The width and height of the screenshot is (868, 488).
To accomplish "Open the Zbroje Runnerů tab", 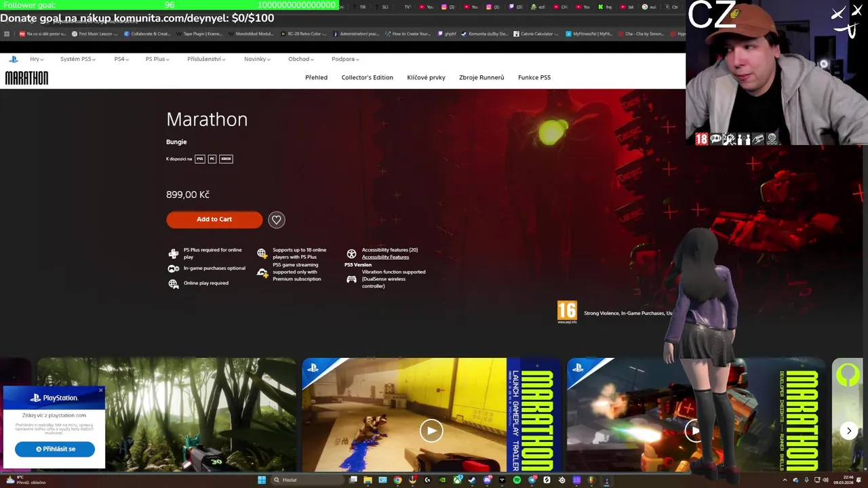I will pos(481,77).
